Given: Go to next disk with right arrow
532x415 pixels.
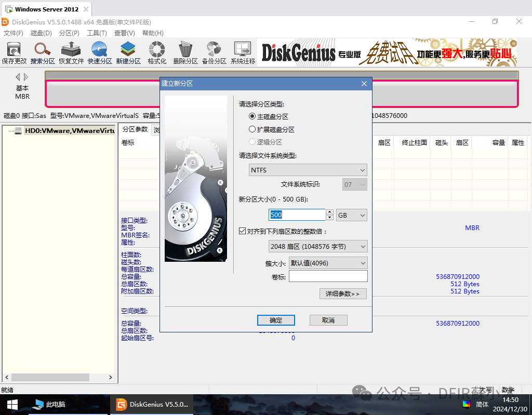Looking at the screenshot, I should (x=26, y=77).
